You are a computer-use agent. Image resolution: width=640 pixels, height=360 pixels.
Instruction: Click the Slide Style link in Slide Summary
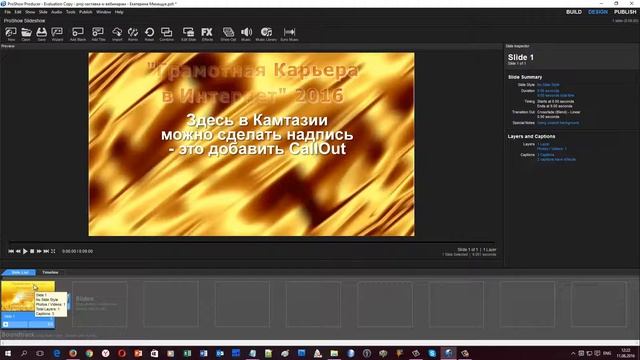pos(548,85)
